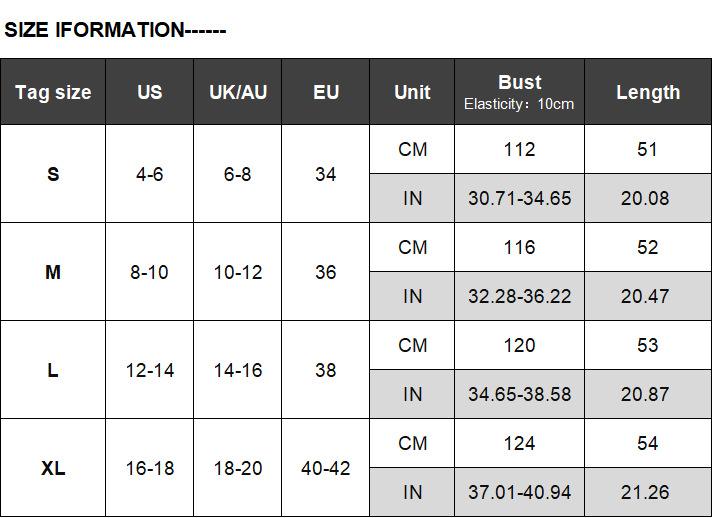Select the L tag size cell
This screenshot has width=713, height=518.
pos(53,370)
